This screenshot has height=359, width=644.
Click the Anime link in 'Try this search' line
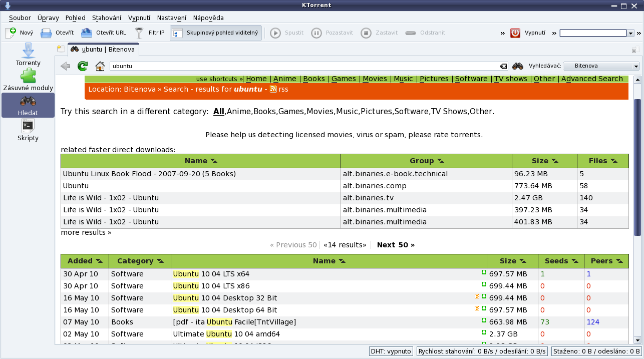tap(239, 111)
